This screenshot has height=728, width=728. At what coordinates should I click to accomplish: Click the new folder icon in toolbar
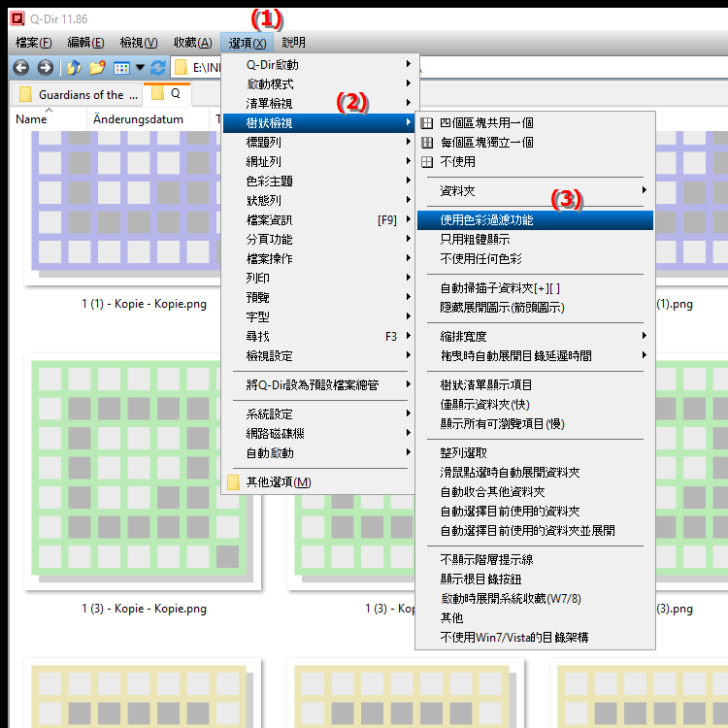tap(97, 68)
